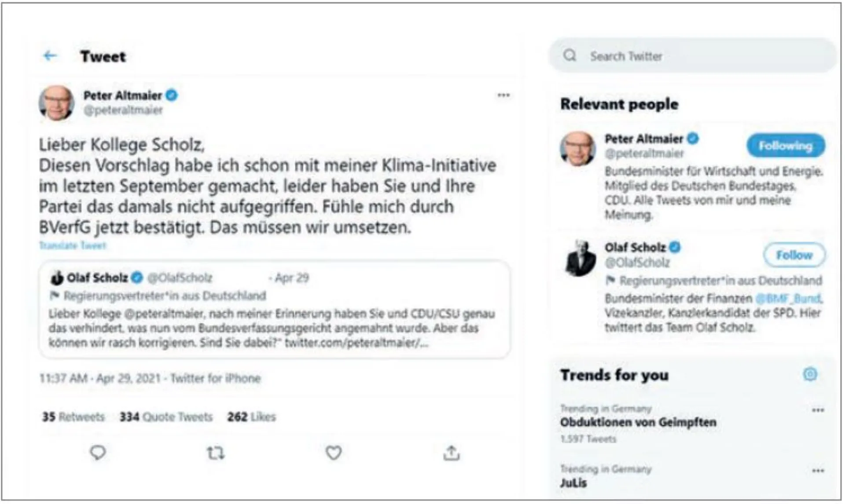Expand options via tweet's three-dot menu
The width and height of the screenshot is (845, 504).
(503, 95)
